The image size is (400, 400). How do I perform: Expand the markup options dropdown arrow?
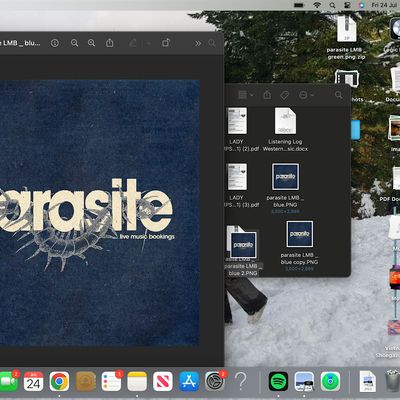tap(148, 43)
